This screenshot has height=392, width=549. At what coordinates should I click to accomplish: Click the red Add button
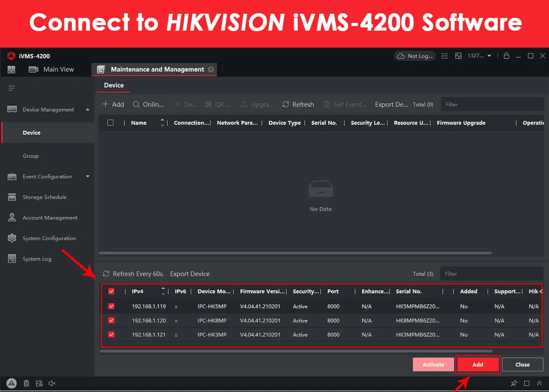pyautogui.click(x=478, y=365)
